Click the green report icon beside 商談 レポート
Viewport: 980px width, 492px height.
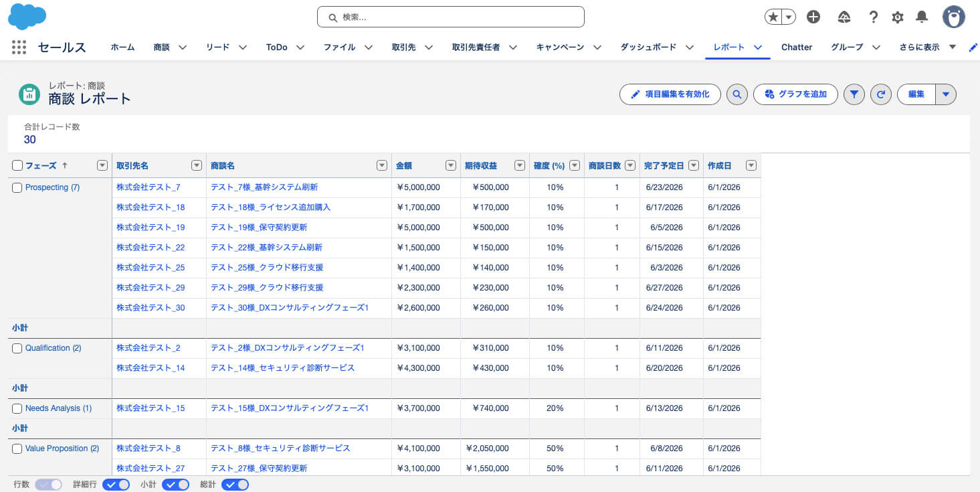coord(29,94)
